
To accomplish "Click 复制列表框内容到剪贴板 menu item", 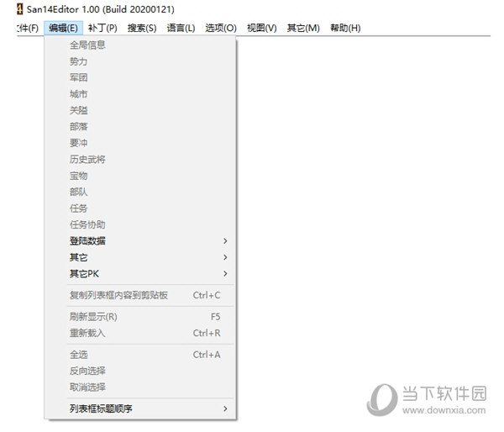I will pyautogui.click(x=118, y=295).
